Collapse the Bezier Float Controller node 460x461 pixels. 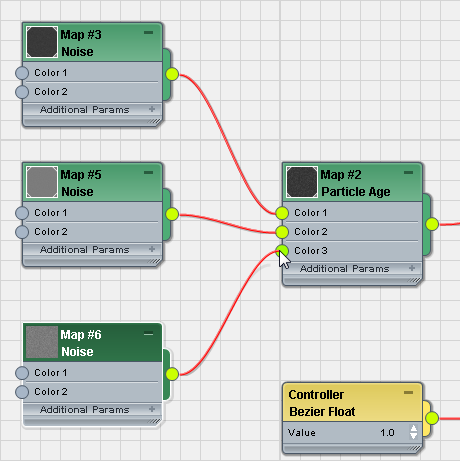408,392
